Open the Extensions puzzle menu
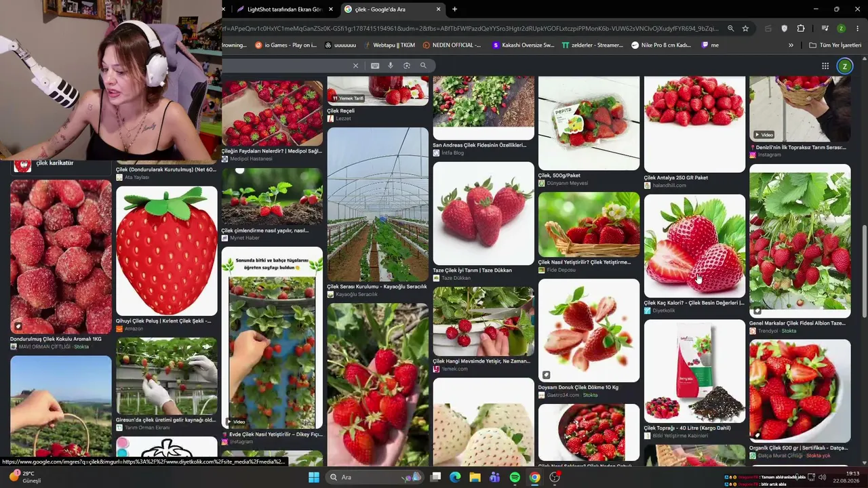Viewport: 868px width, 488px height. pyautogui.click(x=801, y=28)
